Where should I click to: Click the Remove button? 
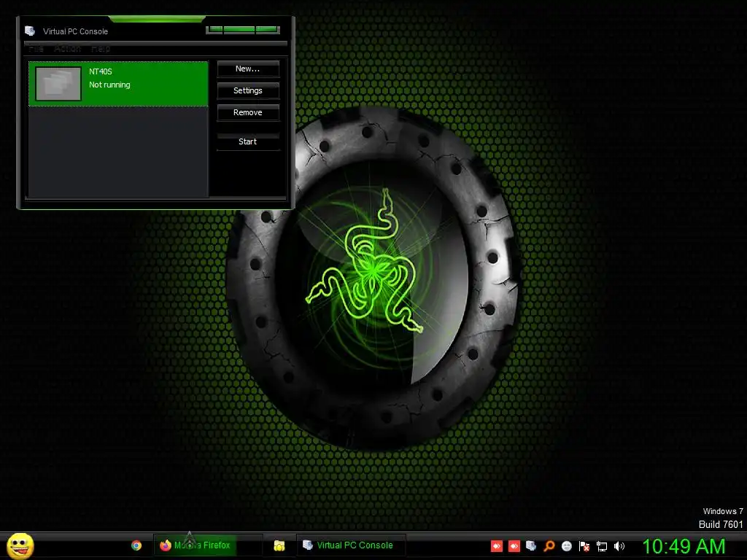248,112
